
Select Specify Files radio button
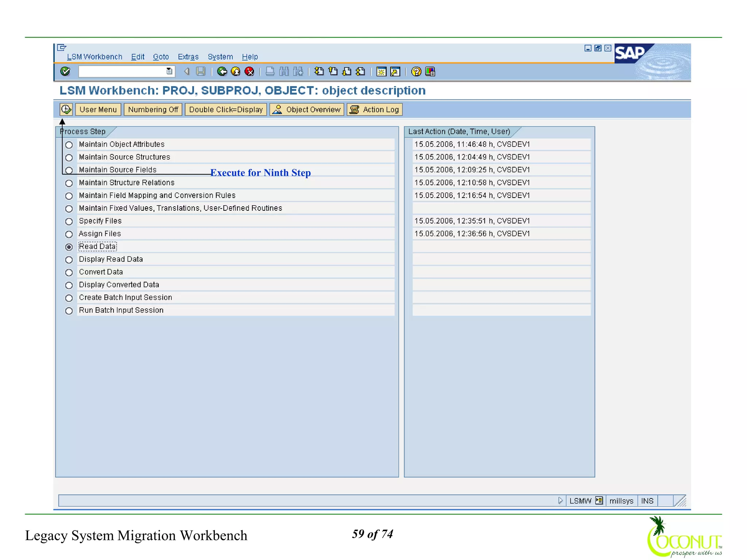coord(69,221)
